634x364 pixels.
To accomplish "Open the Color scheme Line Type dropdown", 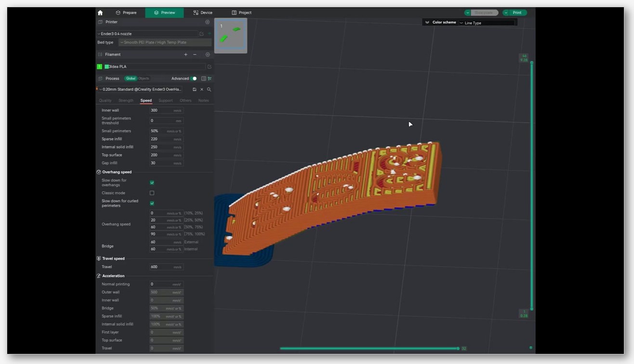I will [486, 23].
